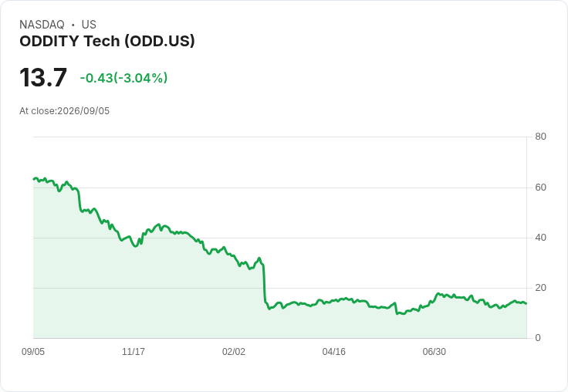Image resolution: width=568 pixels, height=392 pixels.
Task: Click the 40 price axis label
Action: pos(540,238)
